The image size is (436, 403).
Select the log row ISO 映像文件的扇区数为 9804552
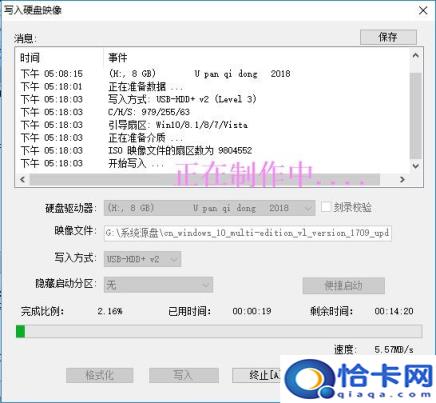[x=213, y=150]
